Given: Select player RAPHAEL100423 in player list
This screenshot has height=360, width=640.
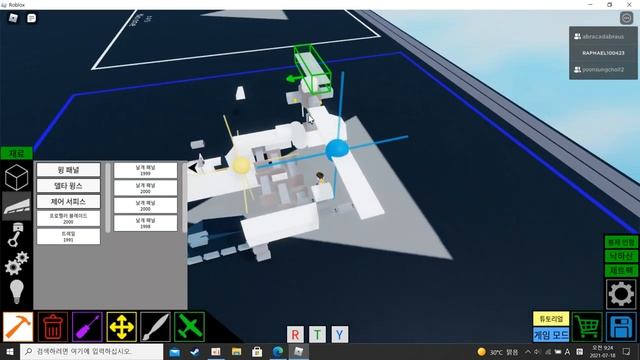Looking at the screenshot, I should 603,53.
